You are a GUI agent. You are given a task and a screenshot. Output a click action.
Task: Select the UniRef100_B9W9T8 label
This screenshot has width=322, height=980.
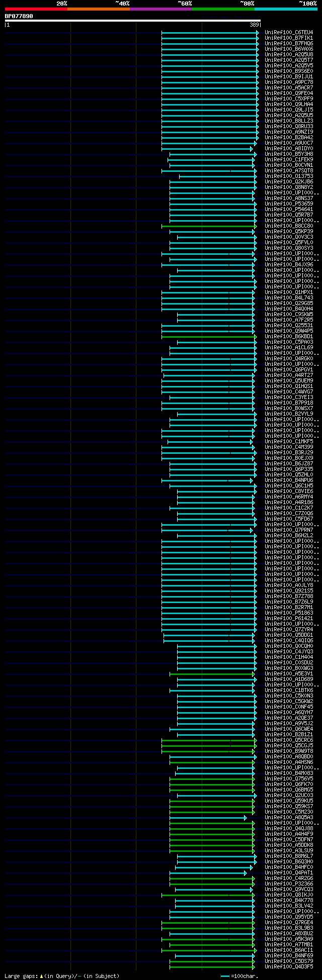pyautogui.click(x=289, y=751)
